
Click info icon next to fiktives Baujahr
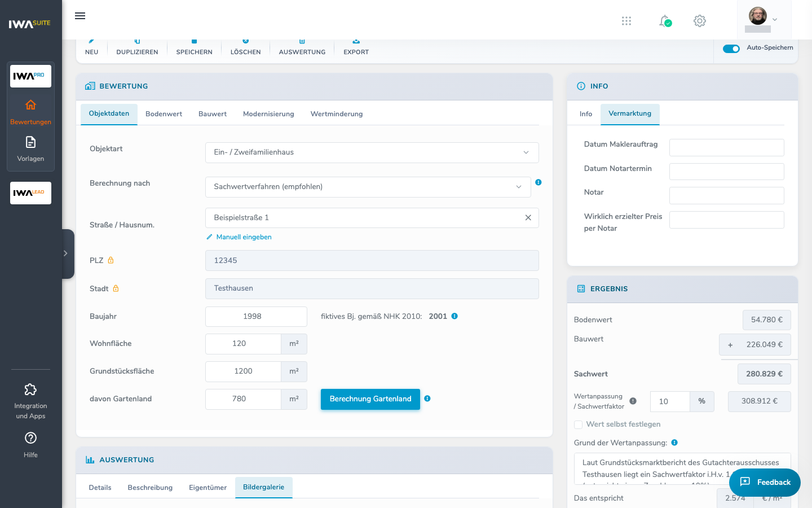(454, 316)
